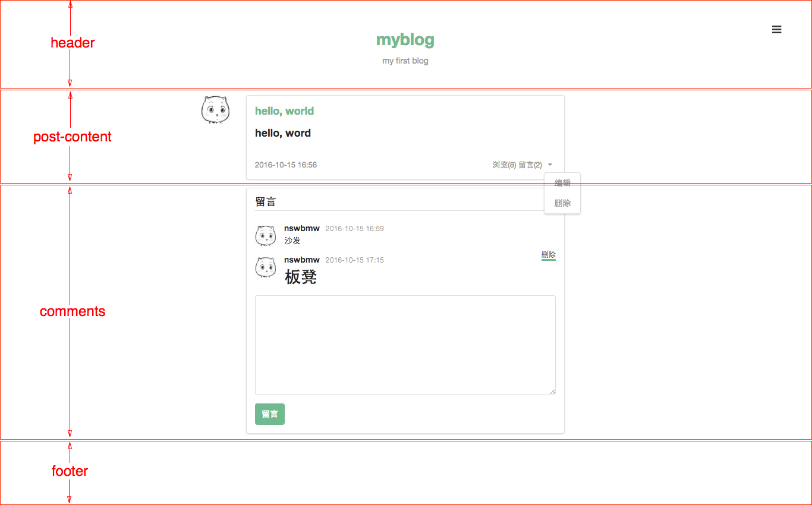Focus the comment text area
The height and width of the screenshot is (505, 812).
pyautogui.click(x=405, y=345)
